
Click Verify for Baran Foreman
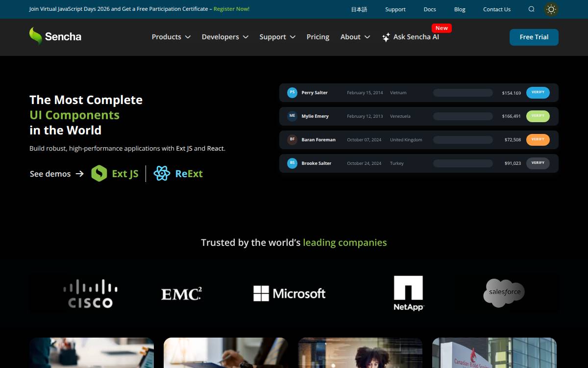pyautogui.click(x=538, y=139)
